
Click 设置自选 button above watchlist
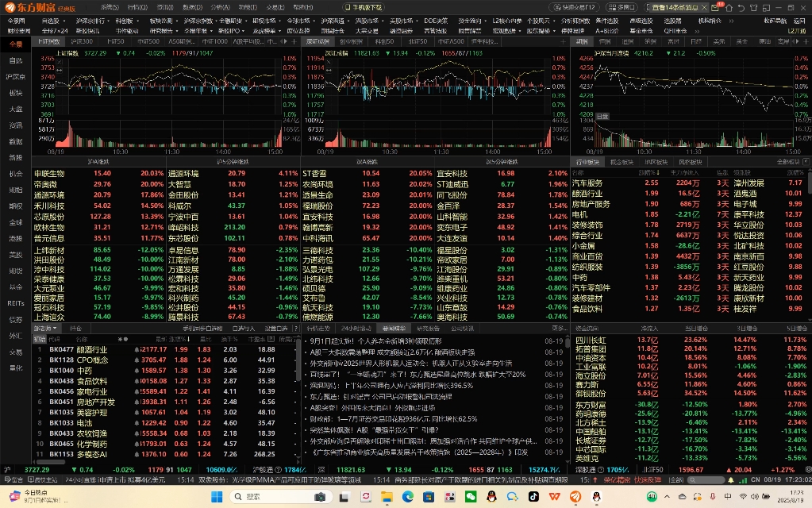tap(276, 329)
